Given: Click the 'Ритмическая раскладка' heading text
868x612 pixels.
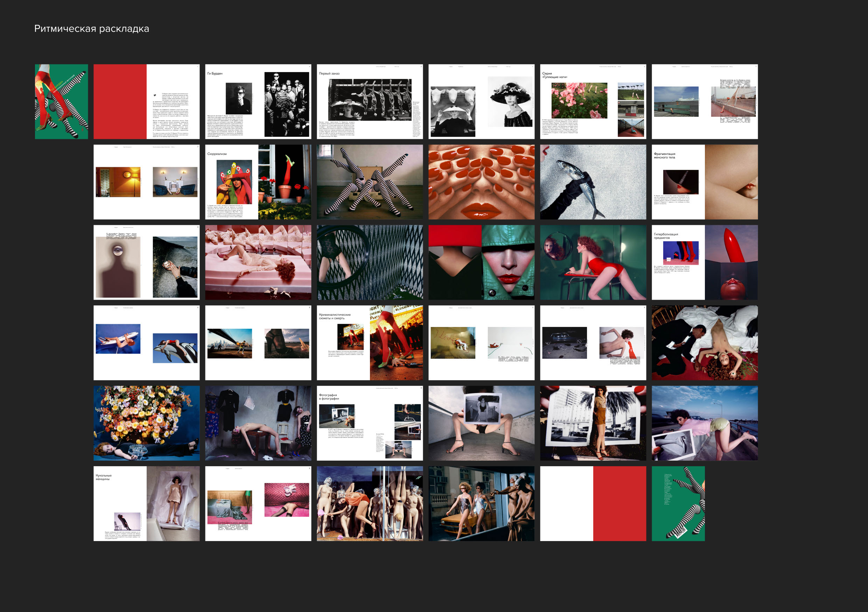Looking at the screenshot, I should pos(91,29).
